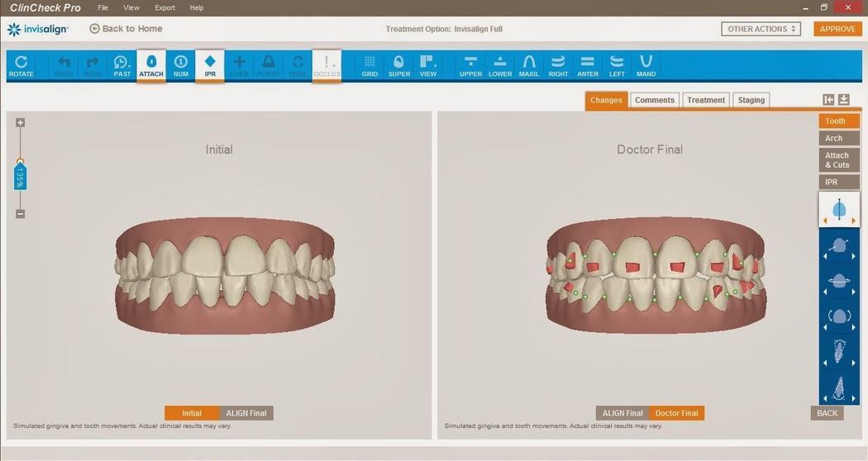Click the BACK button
Screen dimensions: 868x461
point(827,413)
